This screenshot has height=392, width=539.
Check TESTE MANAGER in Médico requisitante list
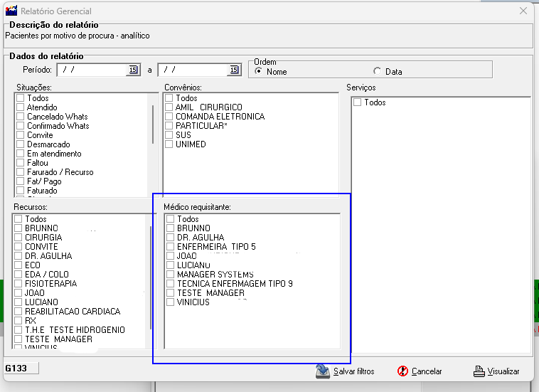point(170,293)
